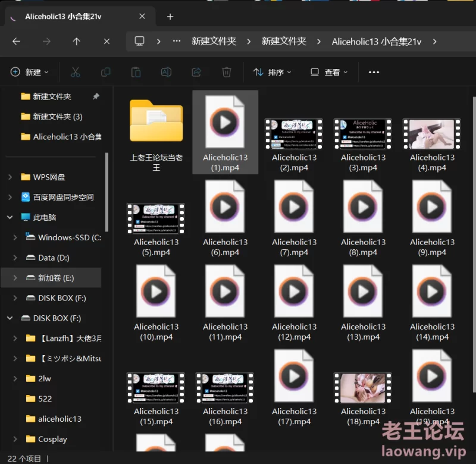Open the 新建 dropdown menu
This screenshot has height=464, width=476.
(x=29, y=72)
